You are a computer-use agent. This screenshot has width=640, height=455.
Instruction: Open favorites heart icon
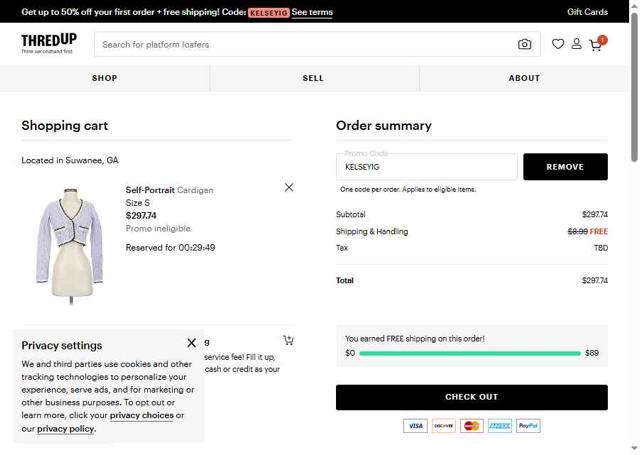pyautogui.click(x=558, y=44)
